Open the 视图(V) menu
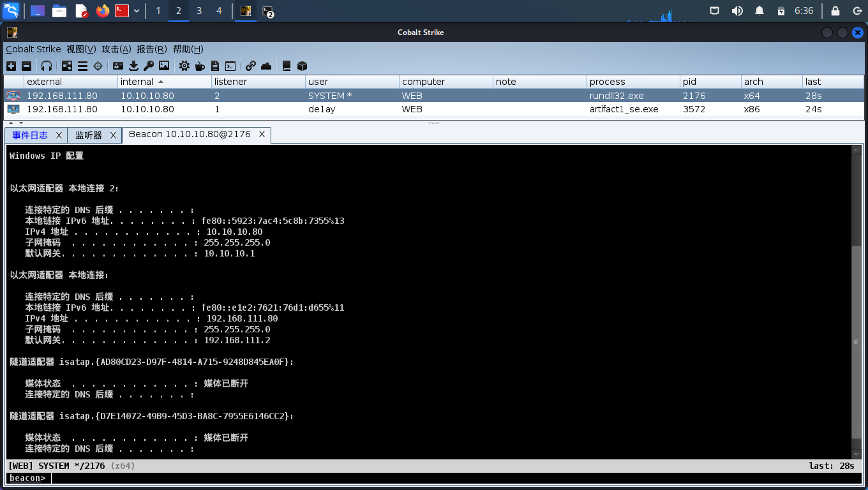Image resolution: width=868 pixels, height=490 pixels. click(x=81, y=49)
